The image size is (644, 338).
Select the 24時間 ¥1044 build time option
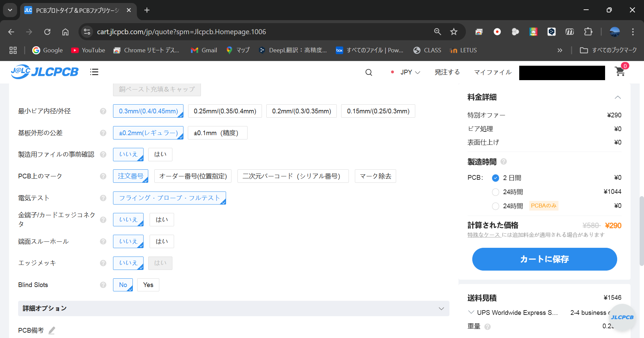coord(495,192)
